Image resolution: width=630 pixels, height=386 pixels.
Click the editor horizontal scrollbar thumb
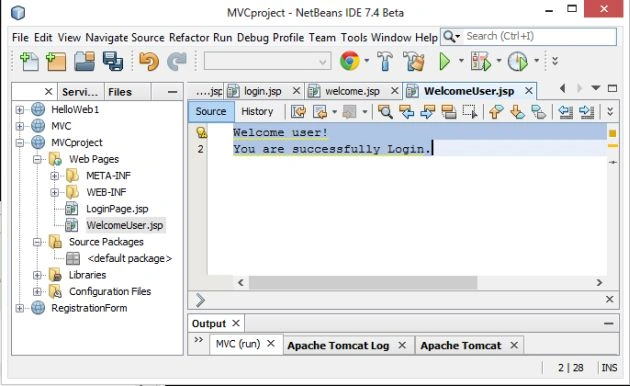click(363, 282)
